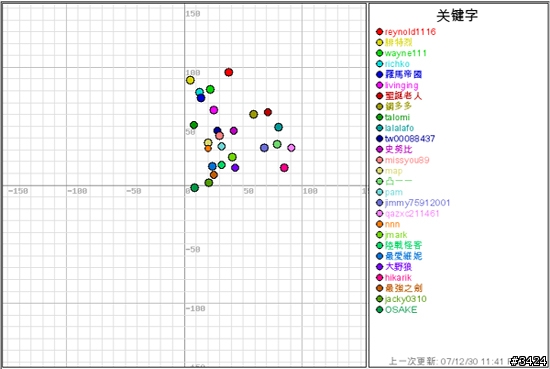Select the map legend entry
This screenshot has width=550, height=369.
[x=389, y=171]
